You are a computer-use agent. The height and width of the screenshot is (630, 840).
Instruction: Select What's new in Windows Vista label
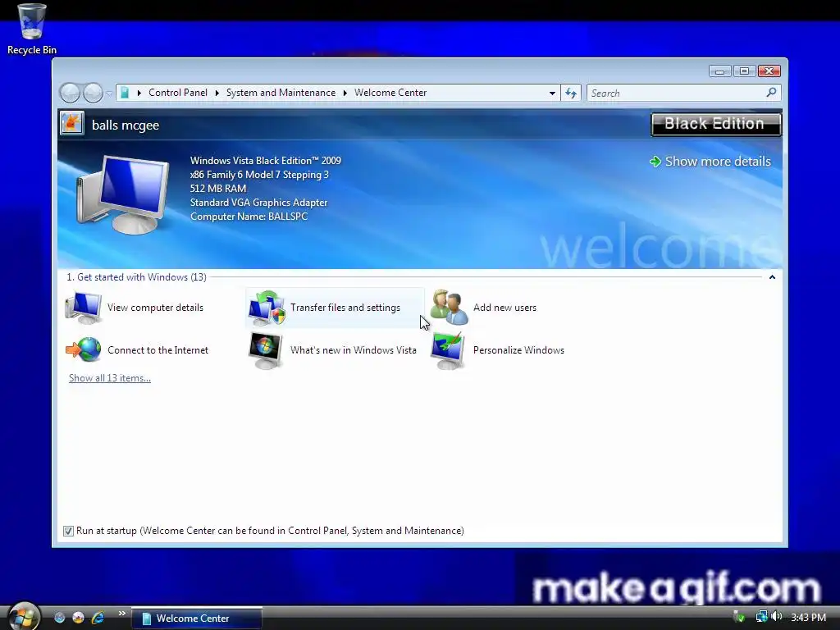(x=353, y=349)
